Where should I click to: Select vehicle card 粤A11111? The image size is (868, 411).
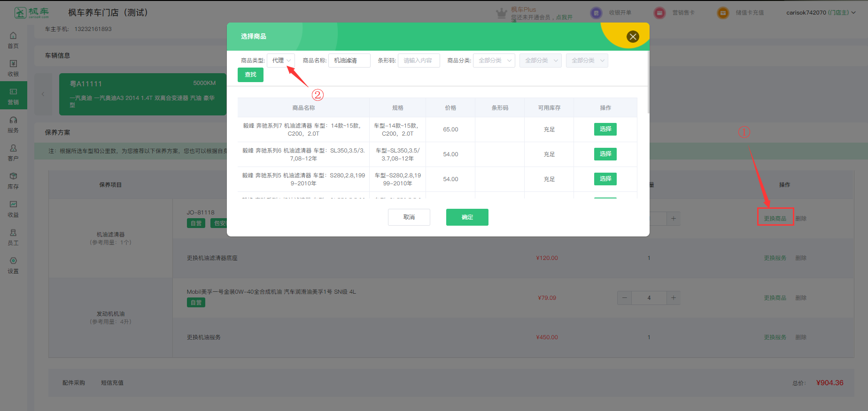(x=143, y=94)
